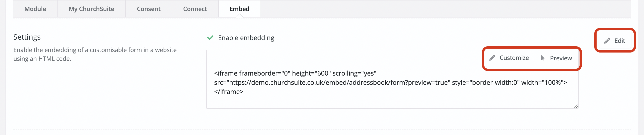
Task: Click the active Embed tab
Action: point(239,9)
